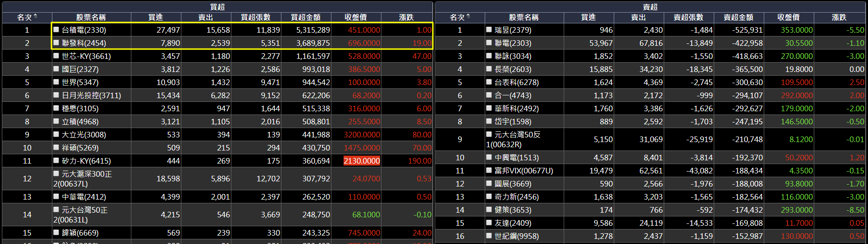
Task: Sort by 賣超張數 column header
Action: 689,17
